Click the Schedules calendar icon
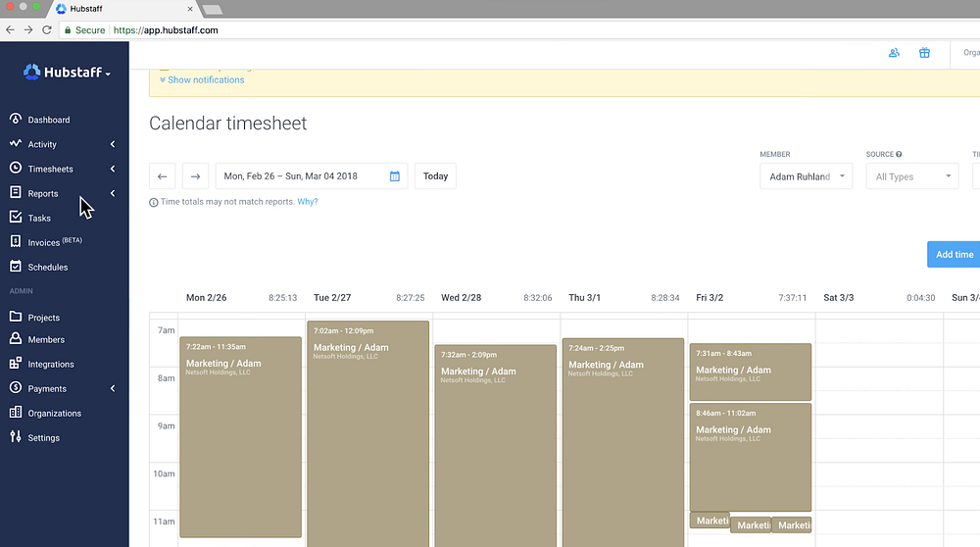 [x=16, y=266]
